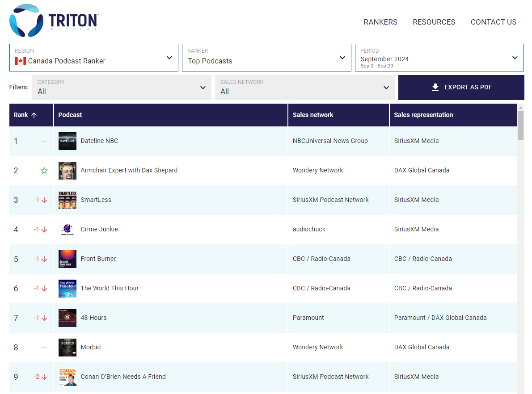The width and height of the screenshot is (532, 394).
Task: Go to the Resources menu
Action: (434, 22)
